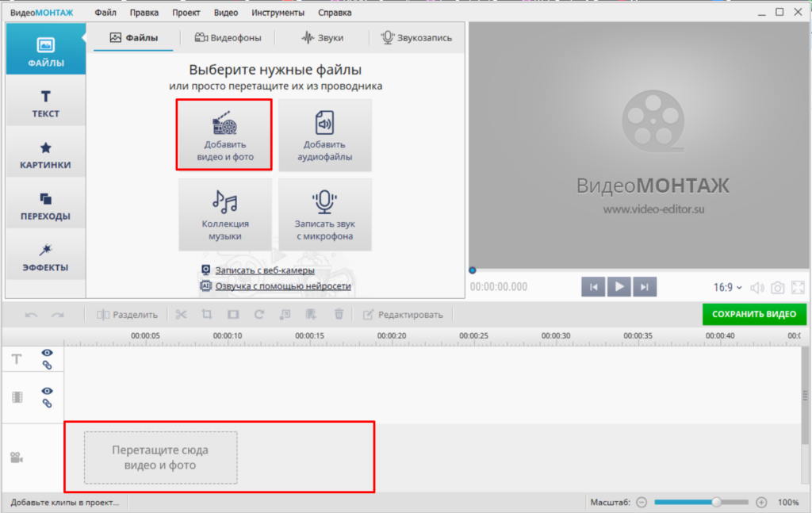Viewport: 812px width, 513px height.
Task: Open the Проект menu
Action: pyautogui.click(x=186, y=13)
